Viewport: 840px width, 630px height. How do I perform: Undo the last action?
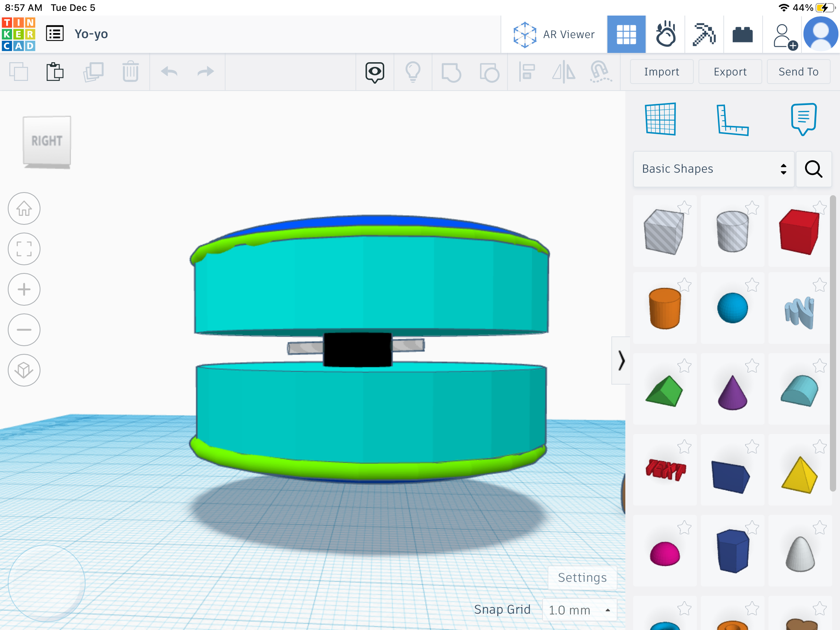pyautogui.click(x=169, y=72)
